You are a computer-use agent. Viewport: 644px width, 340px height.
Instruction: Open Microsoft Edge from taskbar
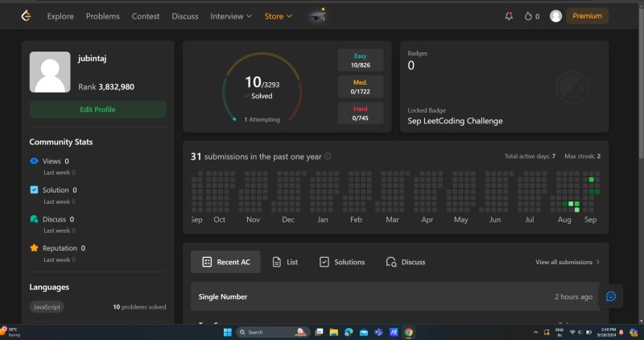coord(349,332)
